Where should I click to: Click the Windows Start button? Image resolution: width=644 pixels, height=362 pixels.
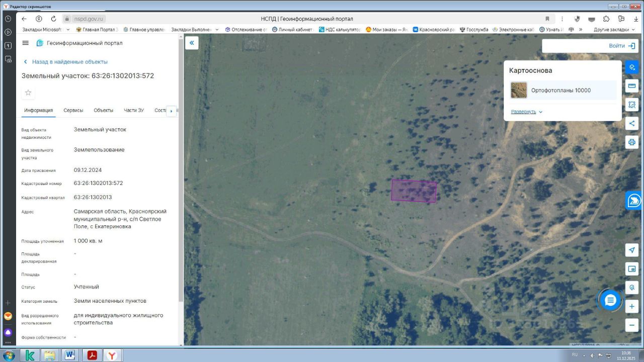click(9, 355)
